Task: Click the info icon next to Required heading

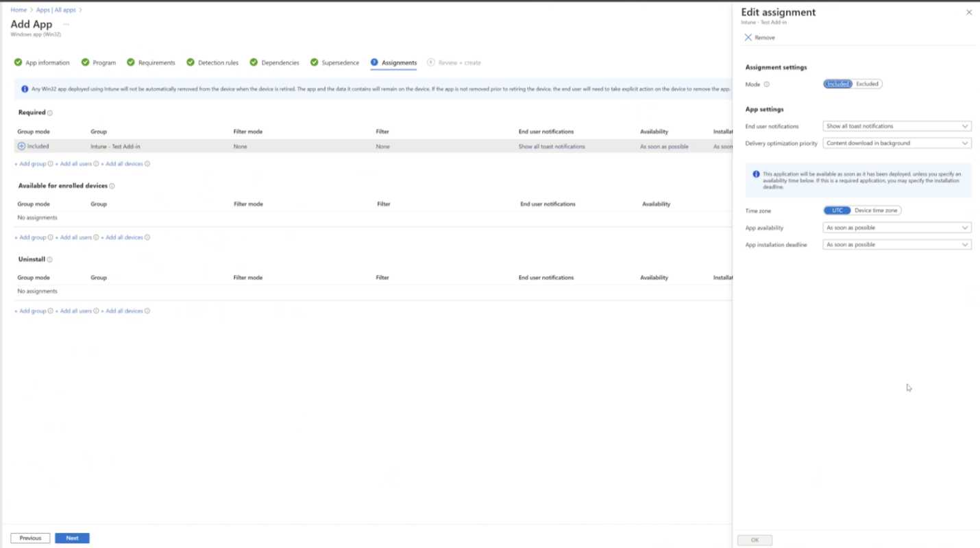Action: 50,113
